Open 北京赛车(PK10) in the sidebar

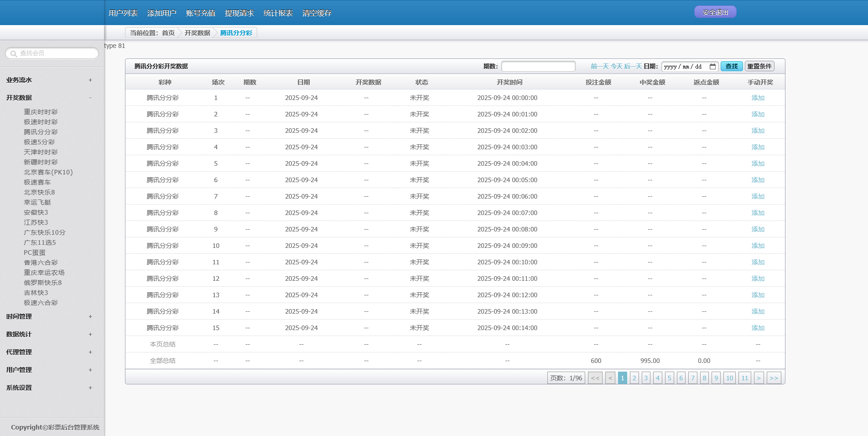pos(48,172)
